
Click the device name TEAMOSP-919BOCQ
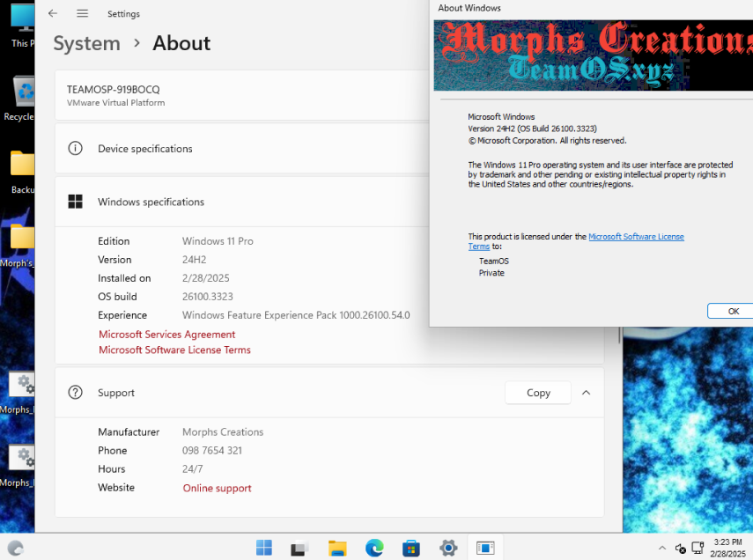114,89
